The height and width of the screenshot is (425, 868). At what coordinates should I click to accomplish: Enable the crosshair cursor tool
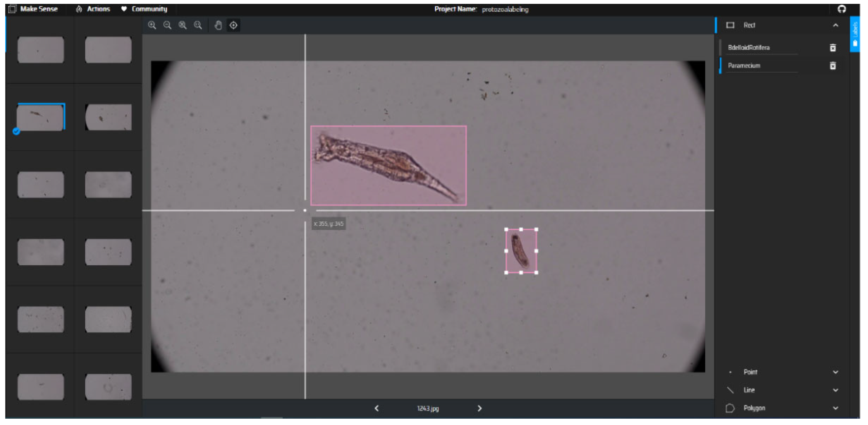coord(234,25)
